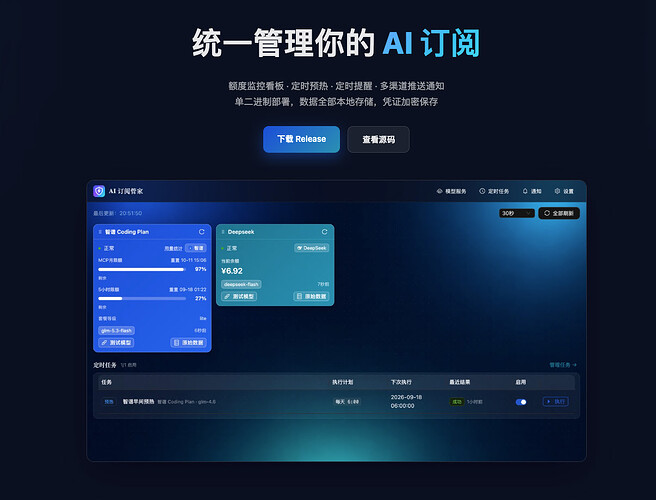Click the 最近结果 column header
Viewport: 656px width, 500px height.
[x=460, y=382]
